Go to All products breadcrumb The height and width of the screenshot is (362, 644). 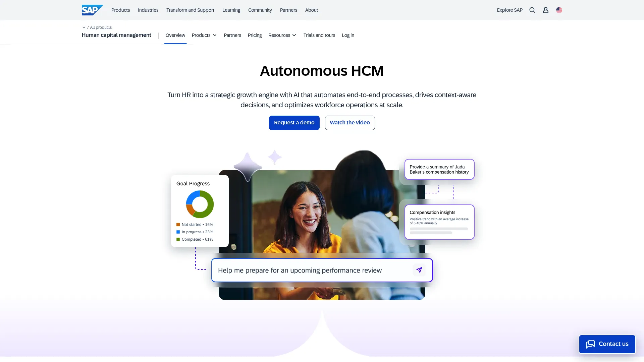click(101, 27)
